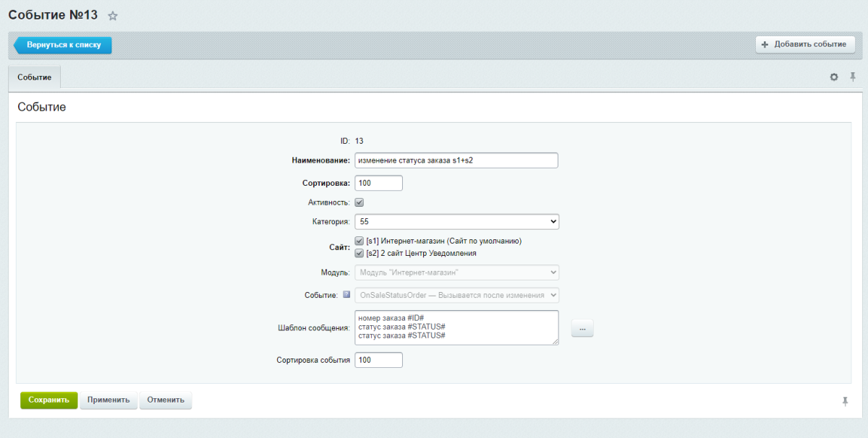Toggle the Активность checkbox
Screen dimensions: 868x438
tap(359, 202)
